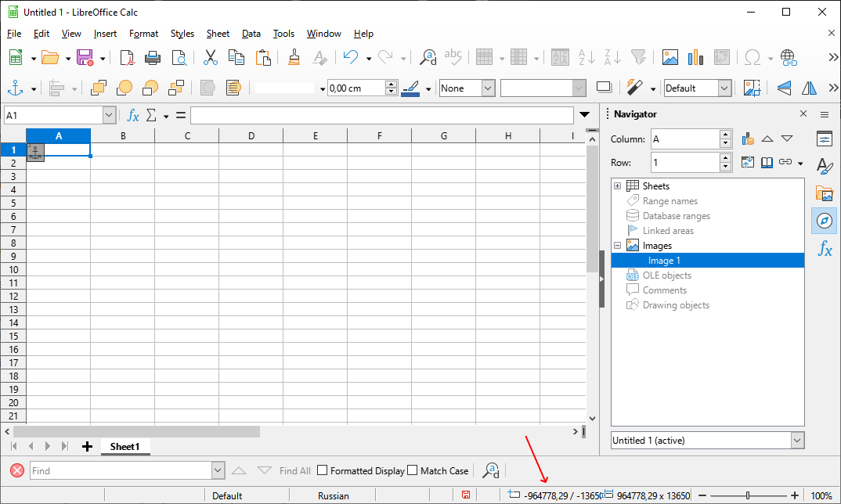Screen dimensions: 841x504
Task: Click the line color swatch
Action: (411, 88)
